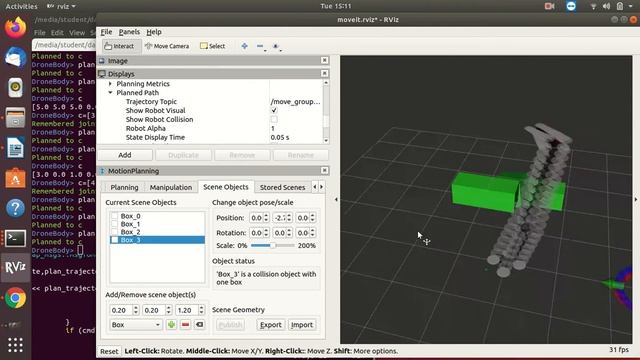Check the Box_0 scene object checkbox
The image size is (640, 360).
tap(115, 216)
